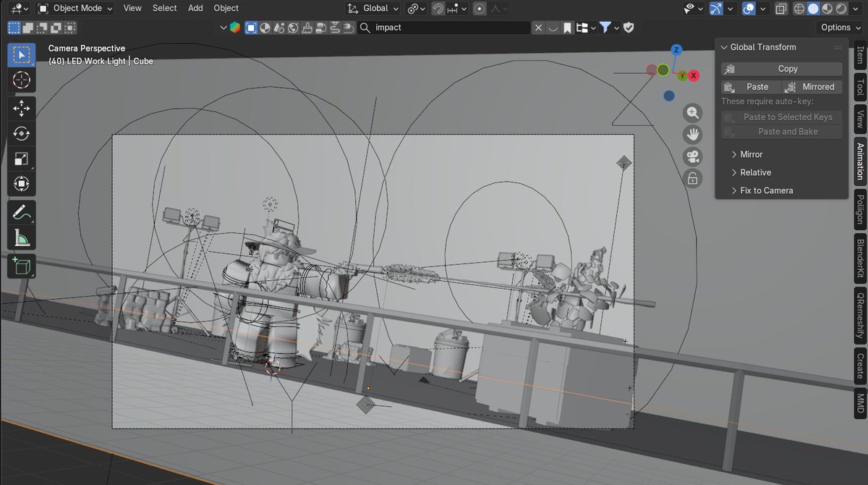Select the material sphere asset type icon
868x485 pixels.
click(x=265, y=28)
